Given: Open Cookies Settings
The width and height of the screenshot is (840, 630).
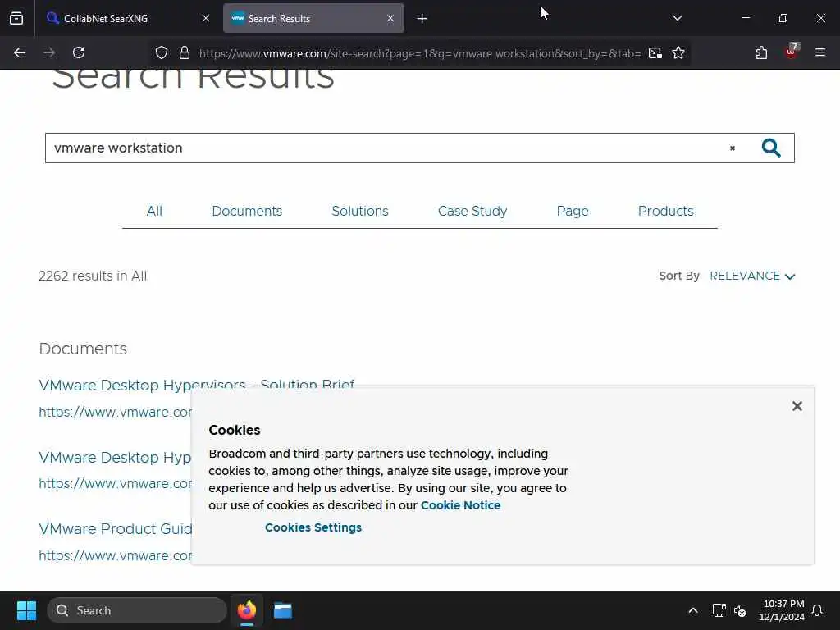Looking at the screenshot, I should (313, 527).
